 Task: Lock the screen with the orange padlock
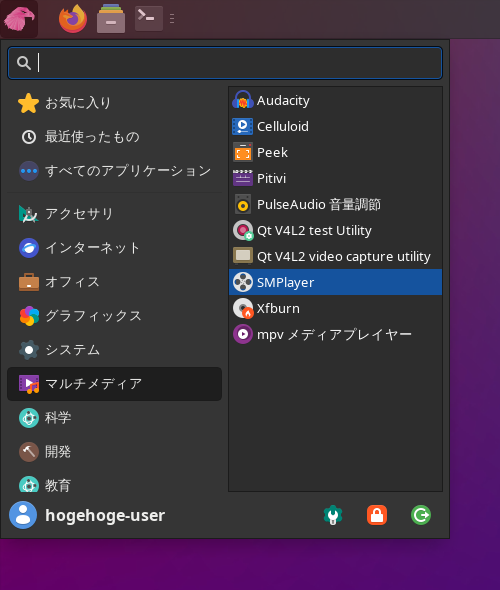(x=377, y=515)
